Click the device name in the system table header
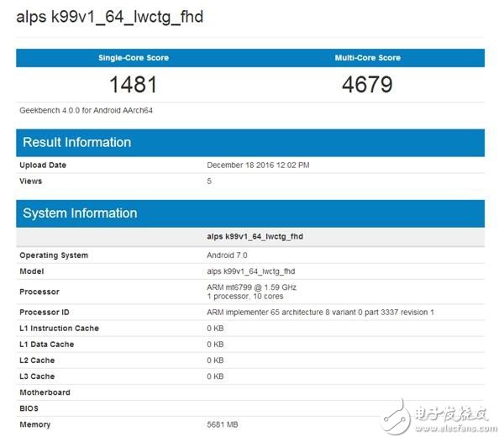This screenshot has height=442, width=504. tap(255, 237)
